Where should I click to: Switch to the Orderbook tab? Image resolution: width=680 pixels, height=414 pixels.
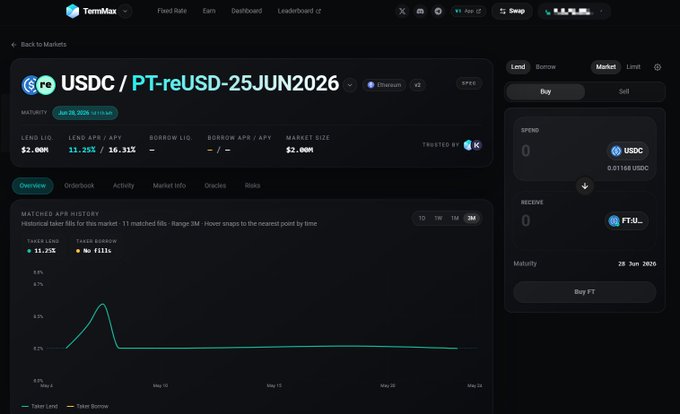[79, 186]
